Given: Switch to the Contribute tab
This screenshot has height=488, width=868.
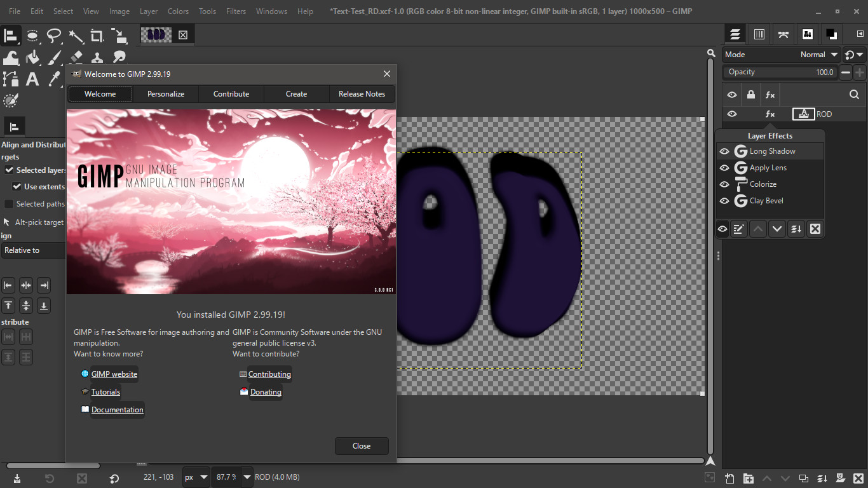Looking at the screenshot, I should pyautogui.click(x=231, y=93).
